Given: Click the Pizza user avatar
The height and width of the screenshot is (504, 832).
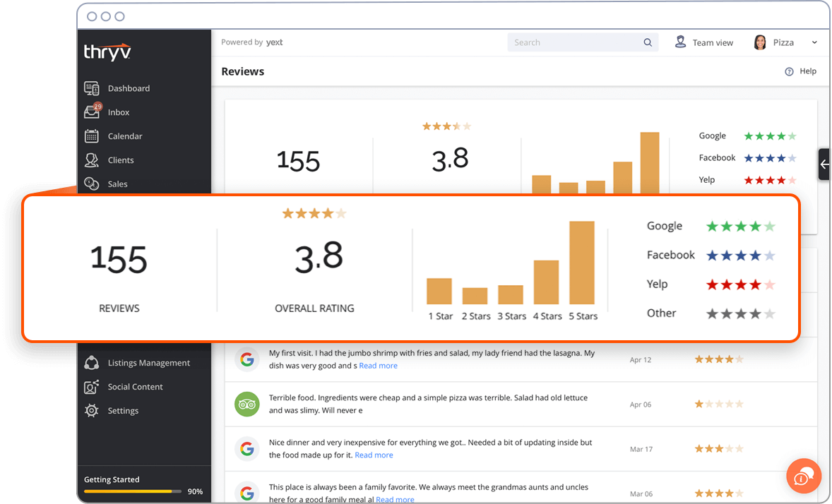Looking at the screenshot, I should point(760,42).
